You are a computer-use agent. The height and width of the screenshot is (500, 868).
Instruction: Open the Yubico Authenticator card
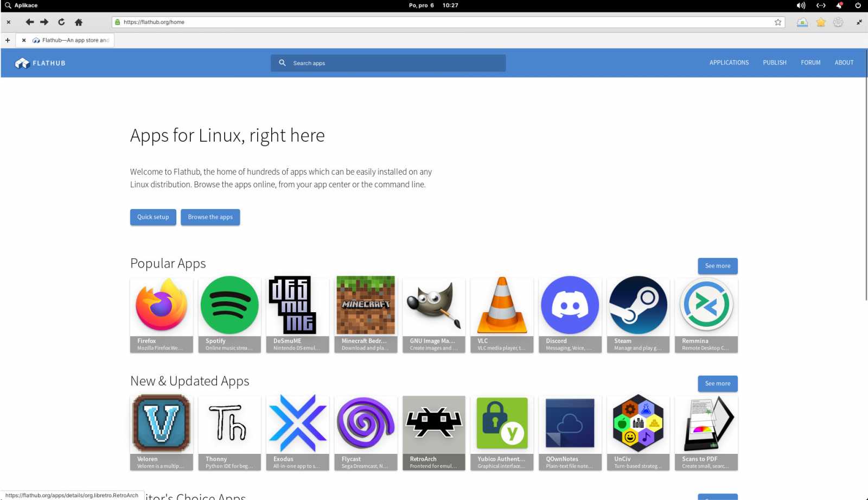click(x=502, y=433)
